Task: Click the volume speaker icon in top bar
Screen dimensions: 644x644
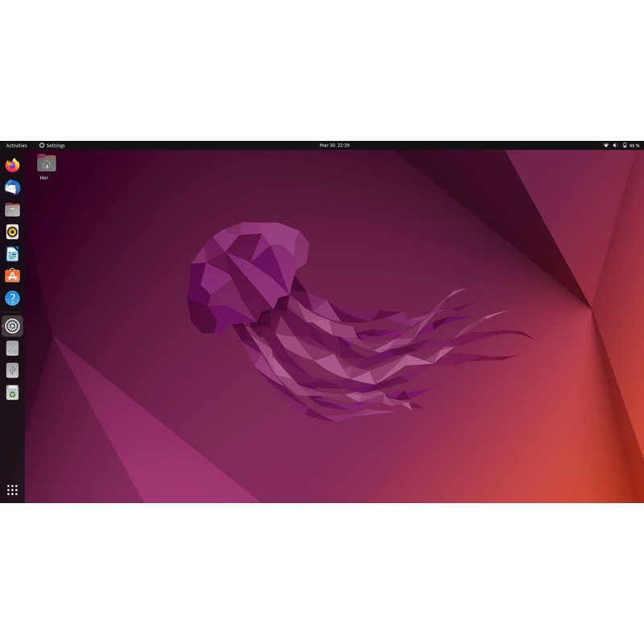Action: (x=615, y=146)
